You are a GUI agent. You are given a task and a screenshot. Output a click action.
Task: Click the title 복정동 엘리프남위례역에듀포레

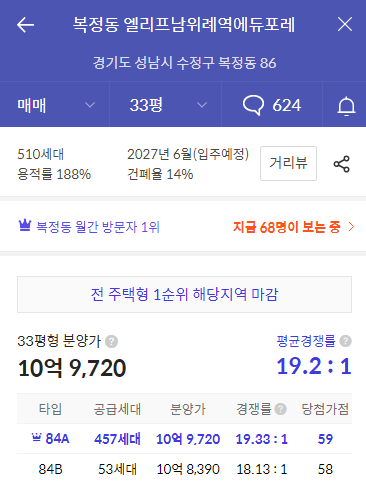[x=184, y=25]
